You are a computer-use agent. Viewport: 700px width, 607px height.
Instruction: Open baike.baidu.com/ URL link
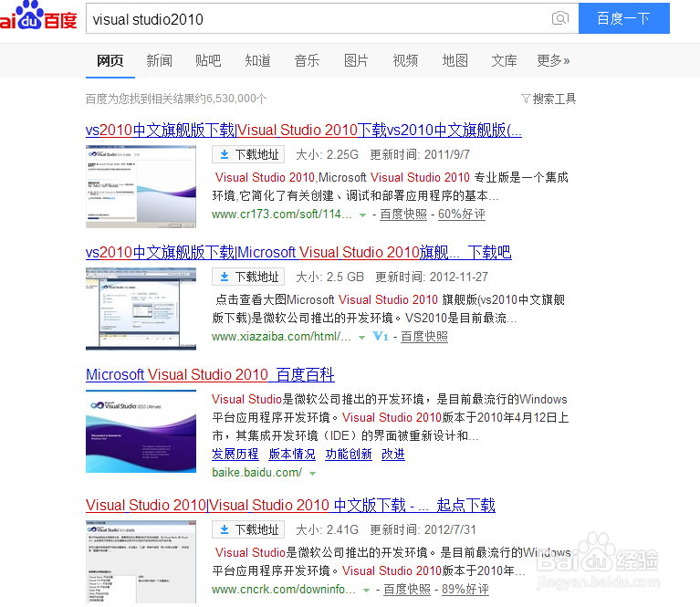(256, 473)
